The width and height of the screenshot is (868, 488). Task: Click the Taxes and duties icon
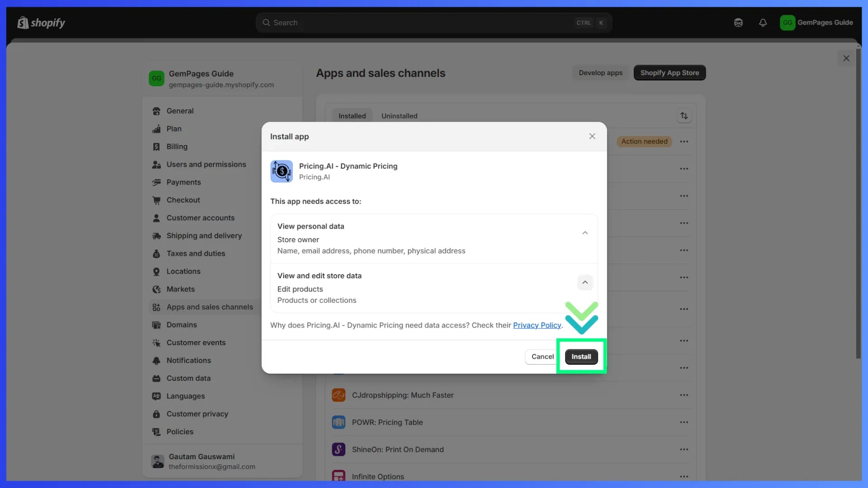point(156,254)
